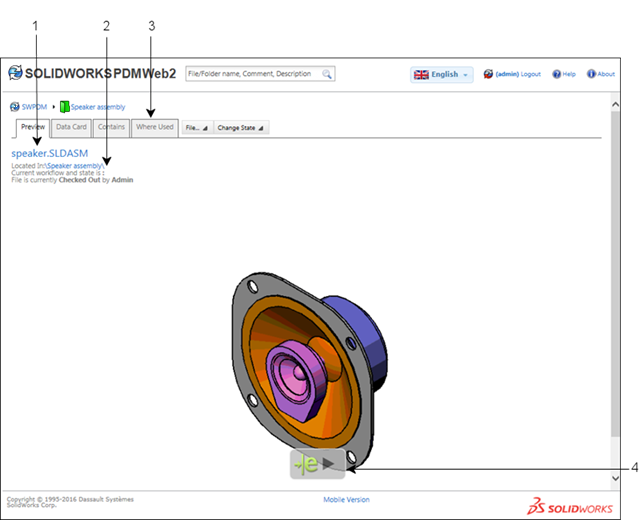
Task: Select the Preview tab
Action: (x=33, y=127)
